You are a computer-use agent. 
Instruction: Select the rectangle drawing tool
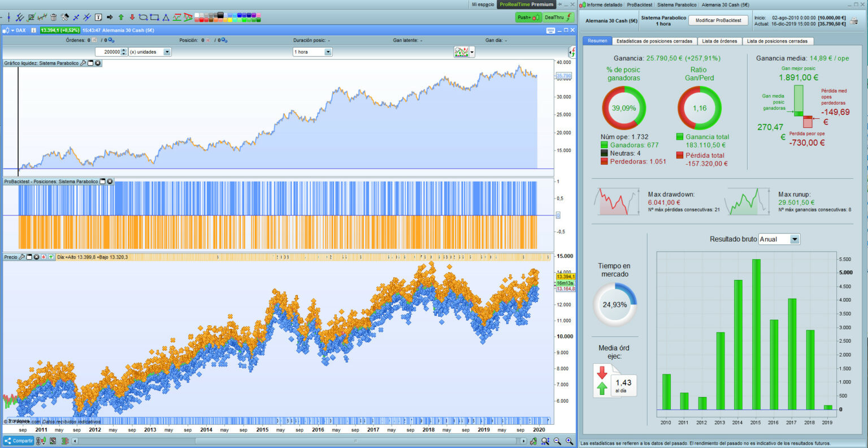pyautogui.click(x=154, y=18)
